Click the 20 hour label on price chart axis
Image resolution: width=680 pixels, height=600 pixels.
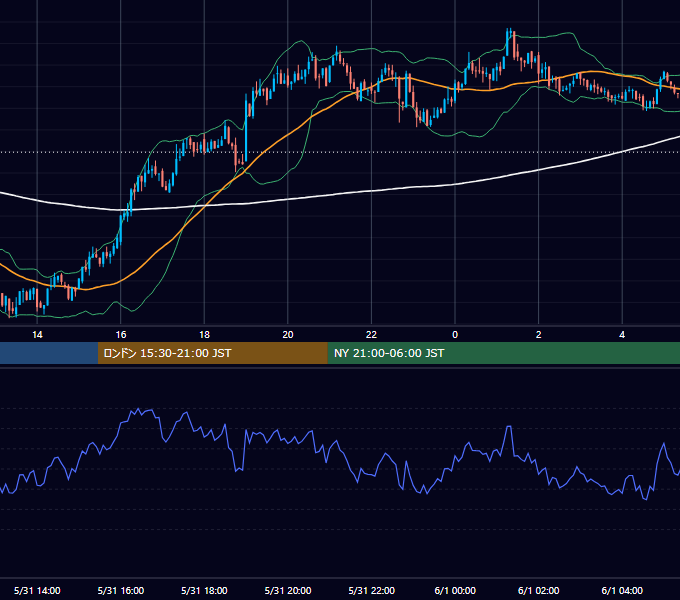pos(288,335)
